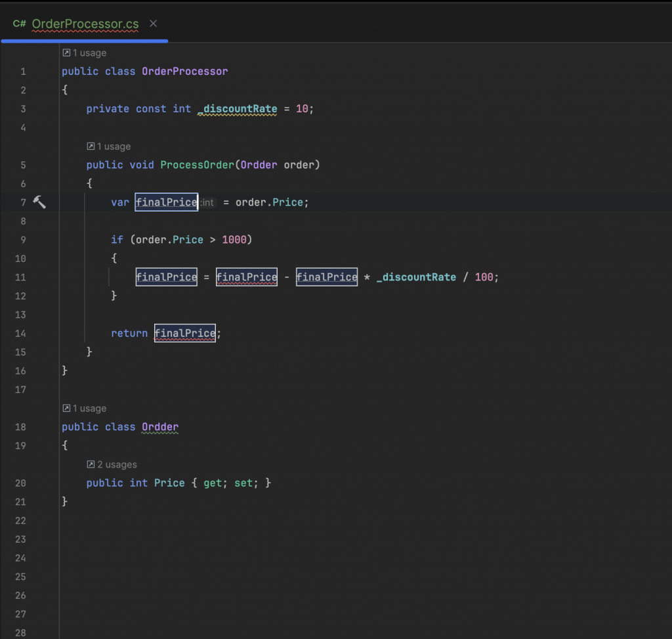Open '1 usage' hint above ProcessOrder method
The width and height of the screenshot is (672, 639).
(109, 146)
